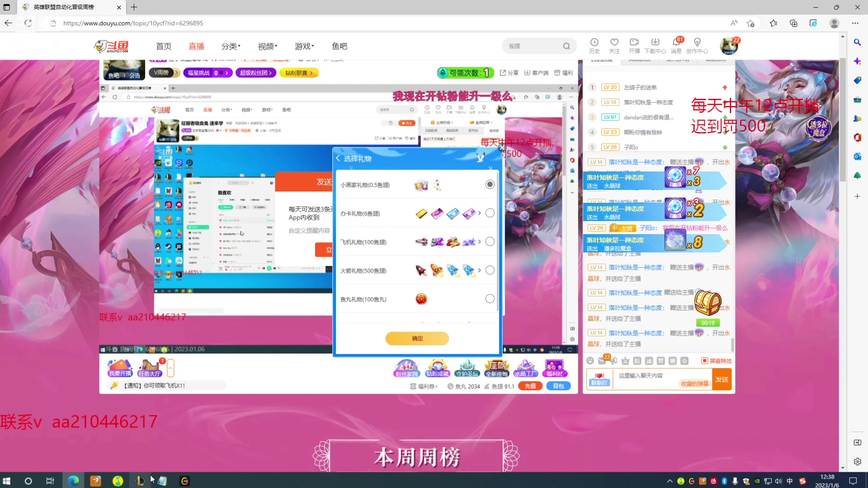Click the Douyu logo
Viewport: 868px width, 488px height.
click(x=111, y=46)
